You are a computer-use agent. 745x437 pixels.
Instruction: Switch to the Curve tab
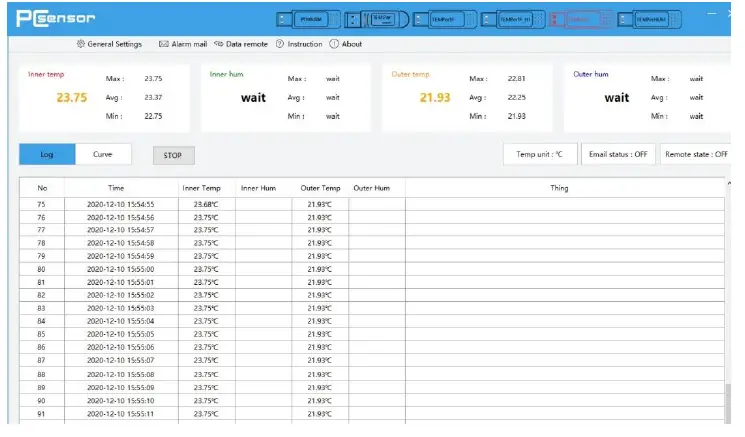pyautogui.click(x=103, y=154)
